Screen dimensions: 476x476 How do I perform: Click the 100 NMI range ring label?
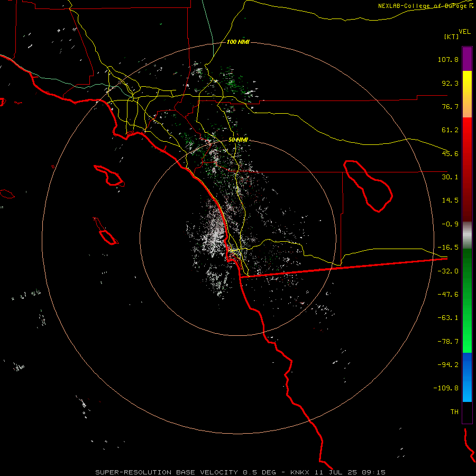click(x=238, y=42)
